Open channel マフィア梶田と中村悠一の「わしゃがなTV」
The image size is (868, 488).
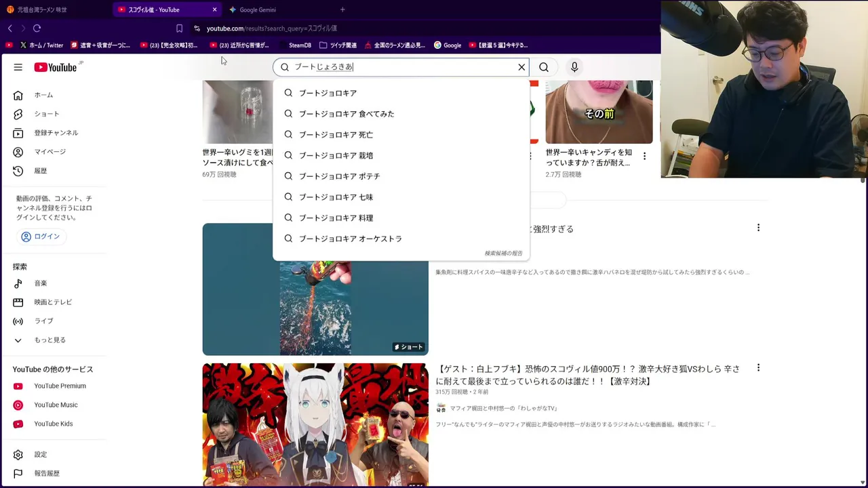click(x=503, y=408)
